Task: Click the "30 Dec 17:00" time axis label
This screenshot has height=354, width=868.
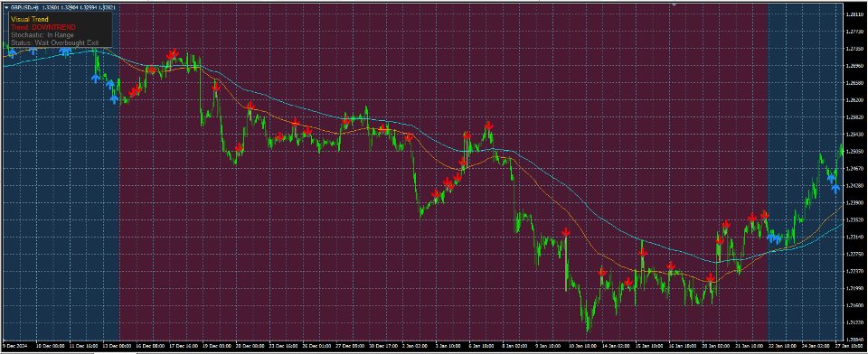Action: click(x=383, y=346)
